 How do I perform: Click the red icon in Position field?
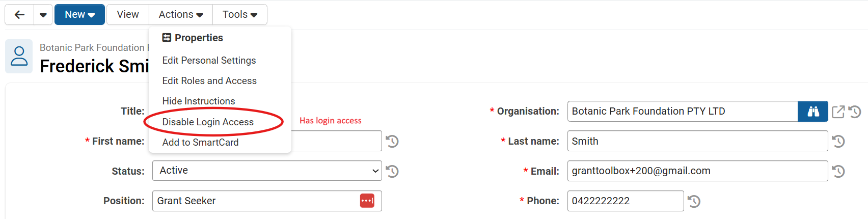367,201
